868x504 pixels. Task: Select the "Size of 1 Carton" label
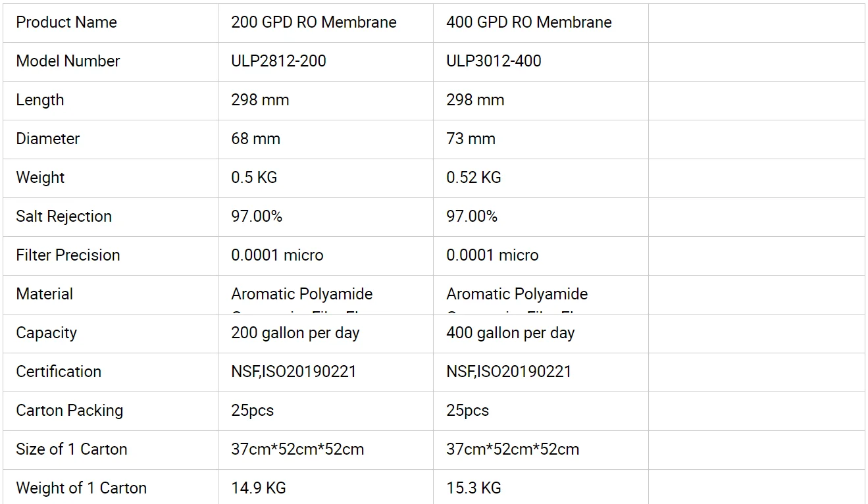pyautogui.click(x=72, y=449)
